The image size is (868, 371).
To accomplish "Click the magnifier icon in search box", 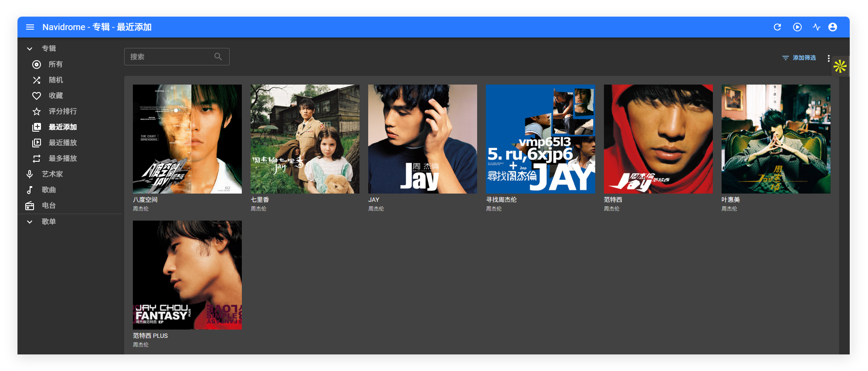I will [x=218, y=57].
